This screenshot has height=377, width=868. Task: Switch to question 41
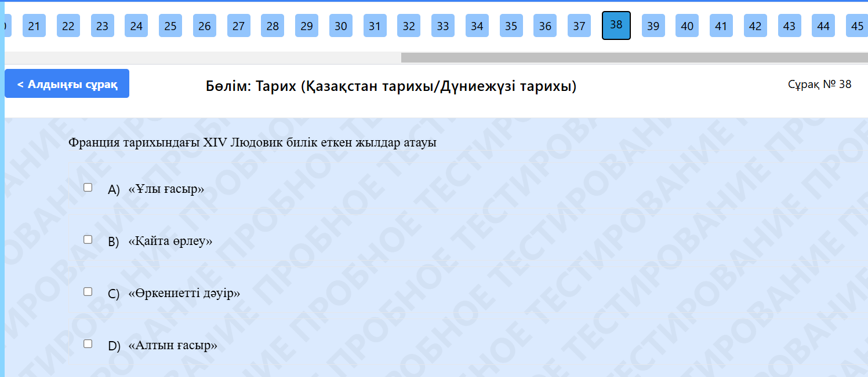[721, 26]
